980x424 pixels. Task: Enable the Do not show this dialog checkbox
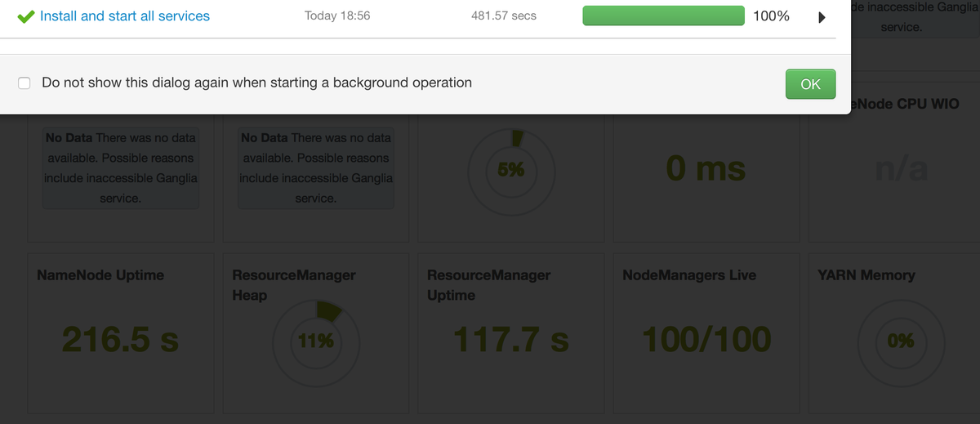pyautogui.click(x=24, y=83)
